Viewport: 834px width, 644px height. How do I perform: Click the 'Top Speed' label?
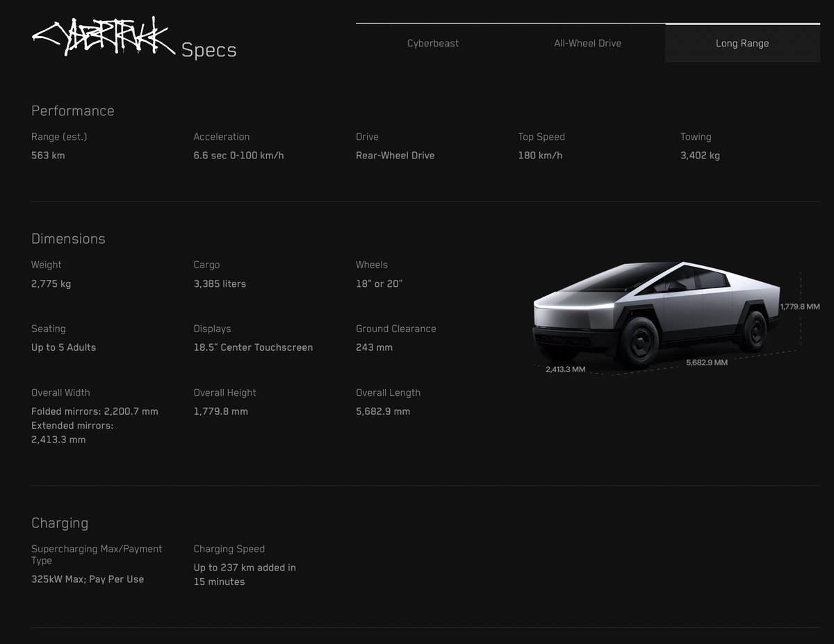[x=541, y=137]
